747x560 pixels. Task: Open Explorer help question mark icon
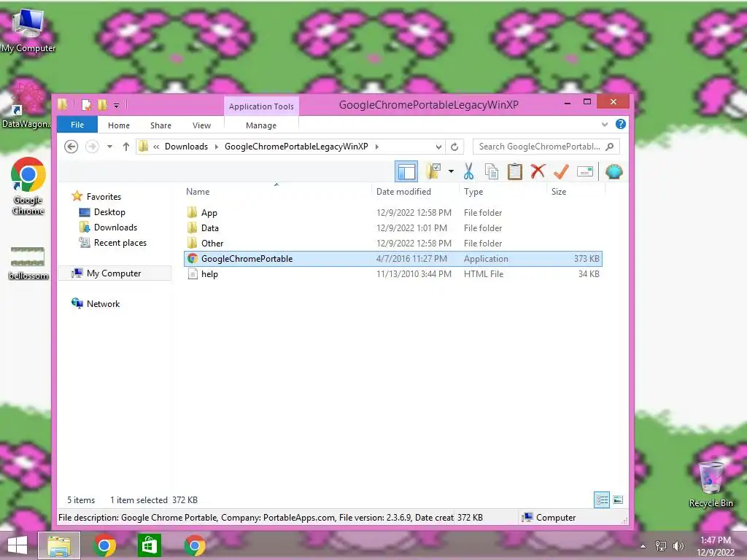click(x=620, y=124)
